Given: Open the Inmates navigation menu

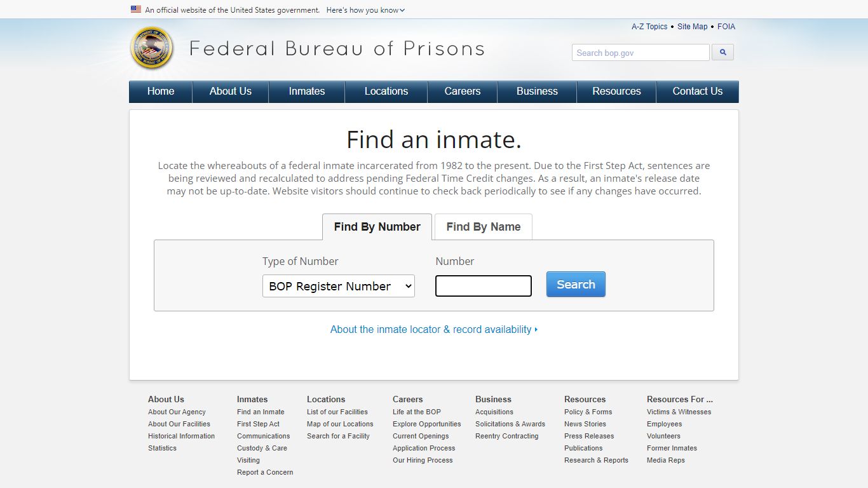Looking at the screenshot, I should (x=306, y=91).
